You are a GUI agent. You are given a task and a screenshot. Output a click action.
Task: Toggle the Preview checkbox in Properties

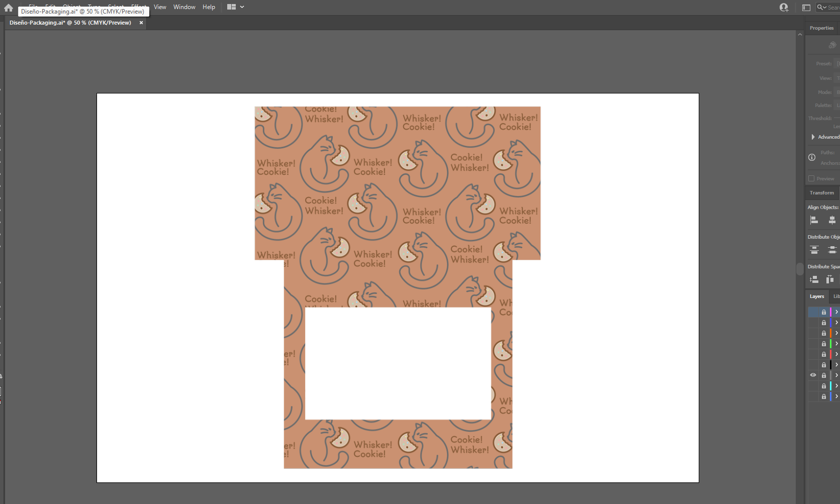[811, 178]
